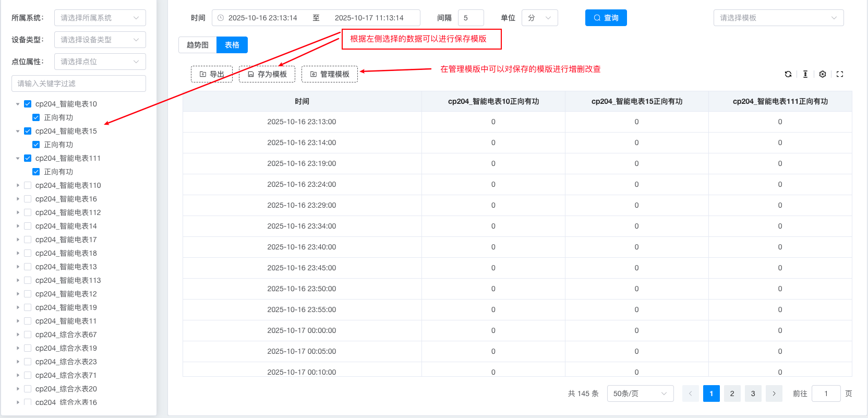The width and height of the screenshot is (868, 418).
Task: Go to page 2
Action: [732, 393]
